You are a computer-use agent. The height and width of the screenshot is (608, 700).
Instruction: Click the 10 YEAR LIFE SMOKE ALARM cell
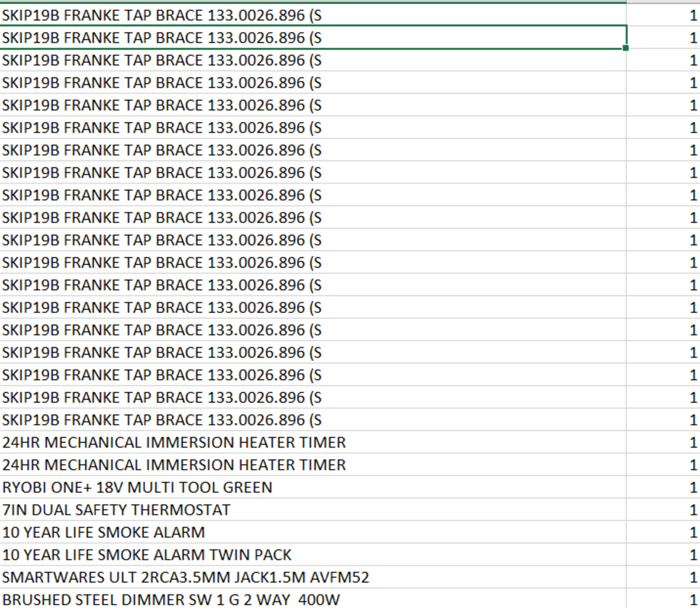pos(313,532)
